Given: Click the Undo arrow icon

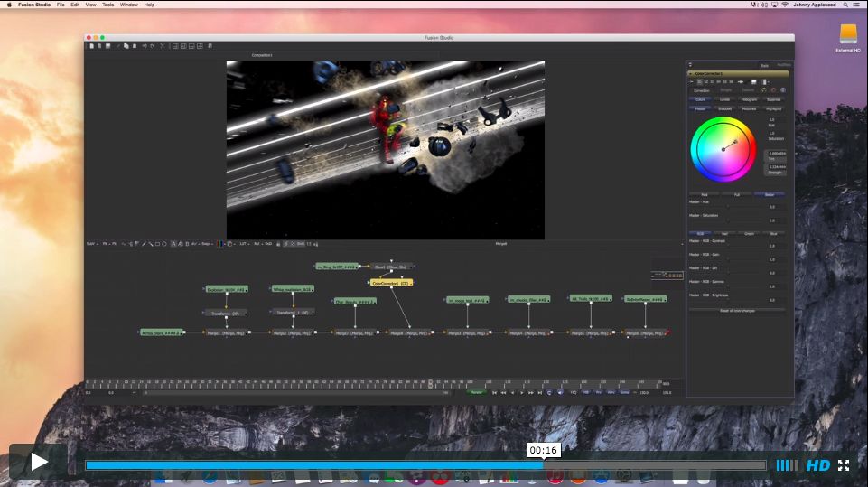Looking at the screenshot, I should pyautogui.click(x=145, y=46).
